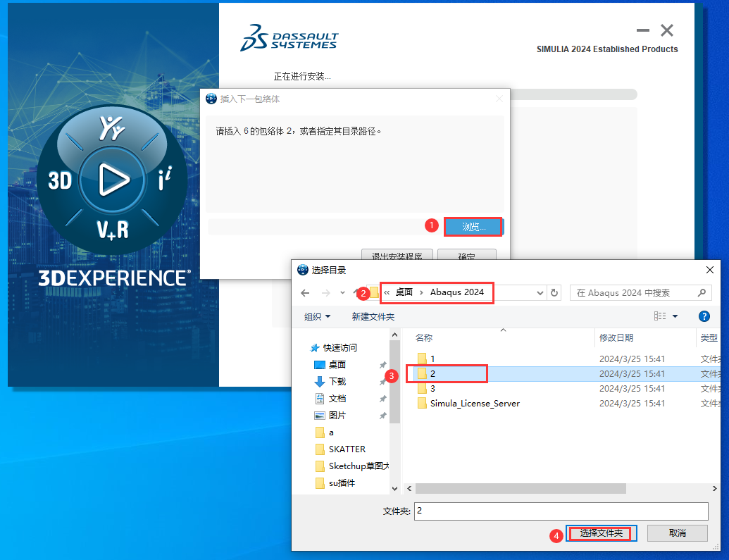Click 取消 to cancel the folder dialog
This screenshot has height=560, width=729.
pyautogui.click(x=678, y=533)
